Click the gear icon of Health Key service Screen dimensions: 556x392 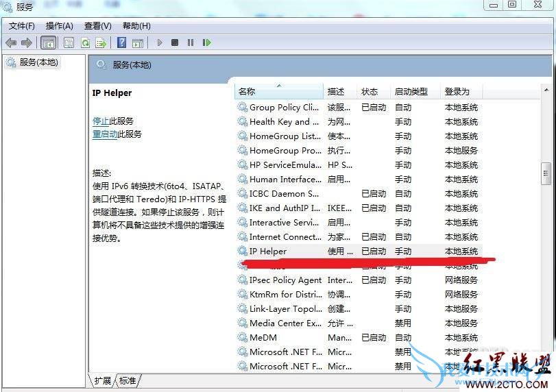243,121
